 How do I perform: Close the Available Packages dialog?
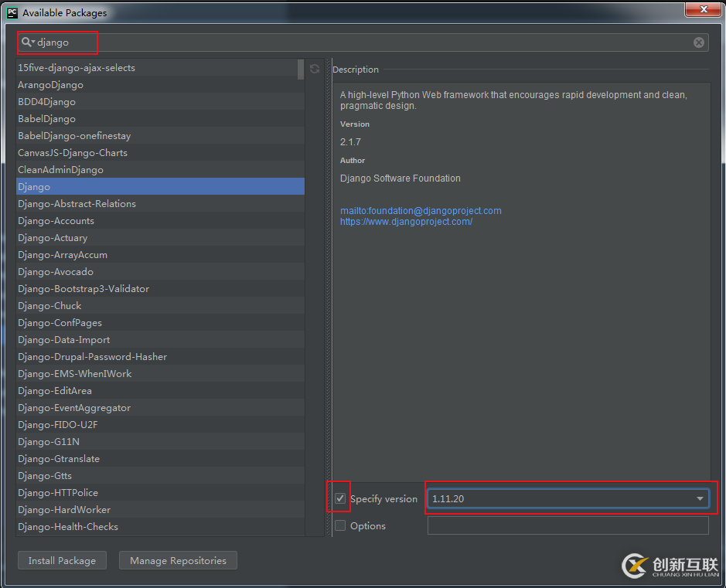click(704, 9)
